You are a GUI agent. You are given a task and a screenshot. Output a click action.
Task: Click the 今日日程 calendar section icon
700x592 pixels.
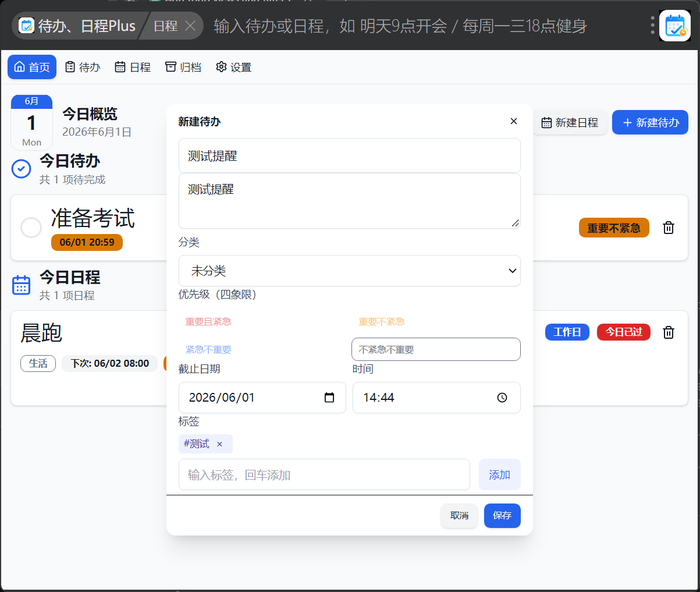[22, 285]
